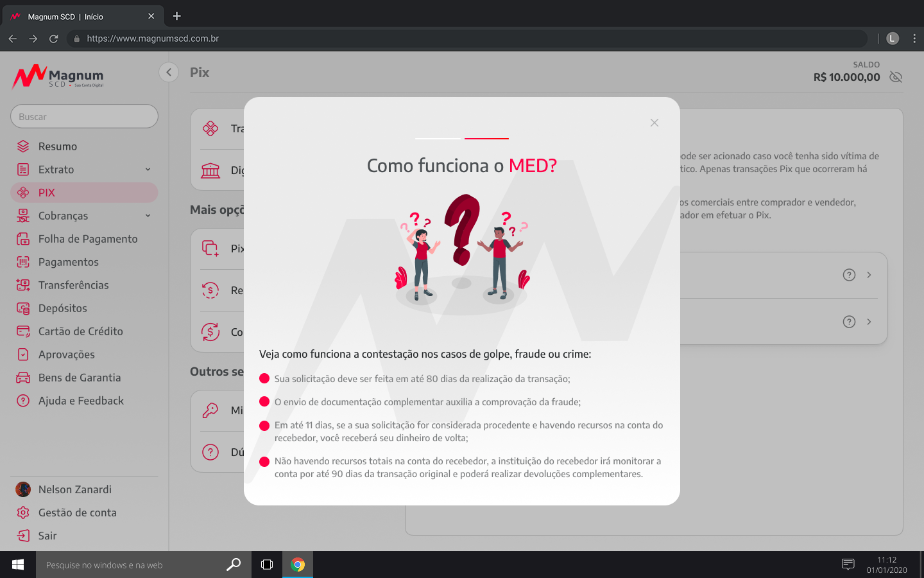Open Folha de Pagamento
Viewport: 924px width, 578px height.
(84, 239)
